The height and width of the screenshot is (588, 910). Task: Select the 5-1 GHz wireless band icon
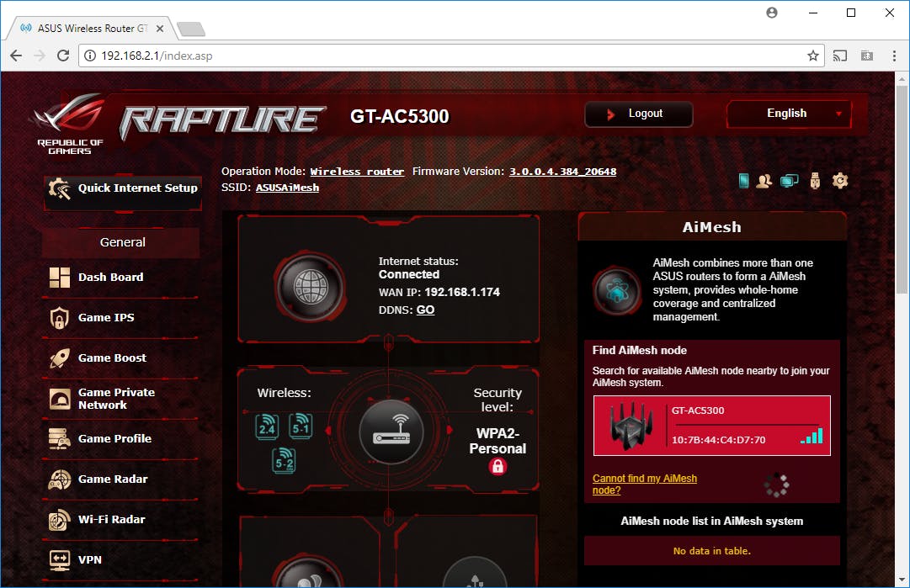[x=301, y=426]
